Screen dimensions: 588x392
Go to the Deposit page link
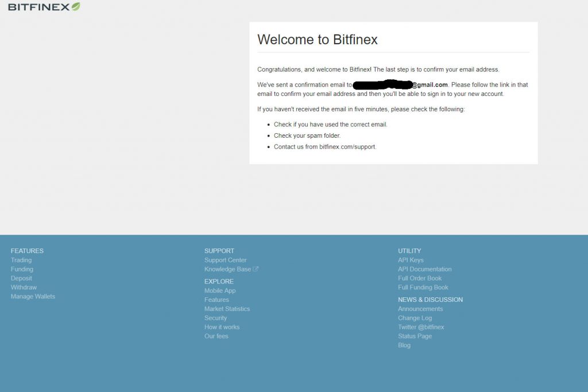pyautogui.click(x=21, y=278)
